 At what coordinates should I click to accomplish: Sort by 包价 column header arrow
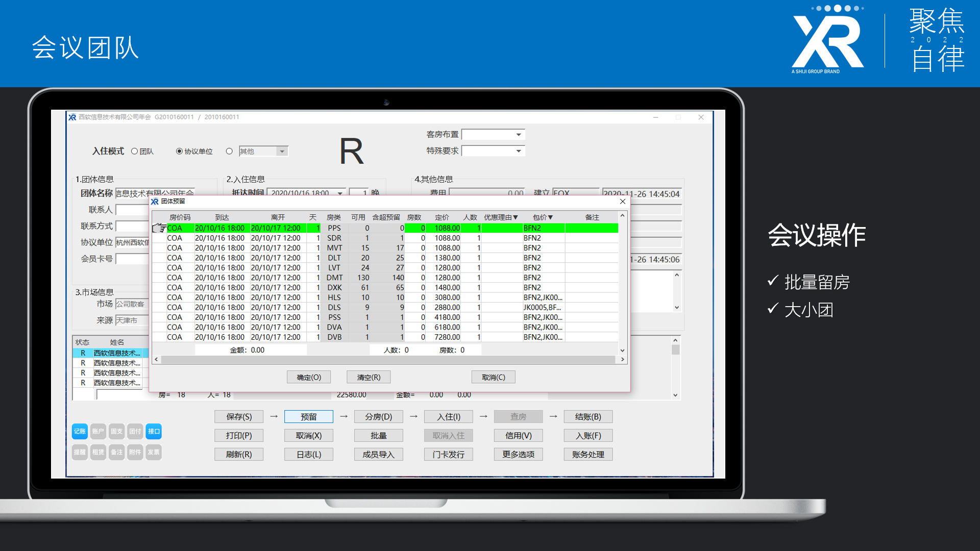click(550, 218)
